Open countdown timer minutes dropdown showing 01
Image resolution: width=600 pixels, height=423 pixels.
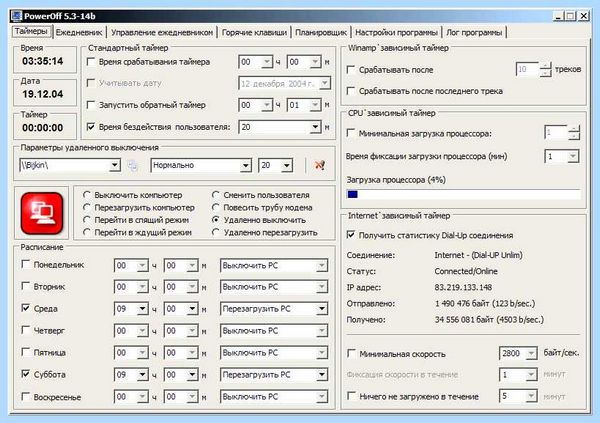pyautogui.click(x=315, y=105)
